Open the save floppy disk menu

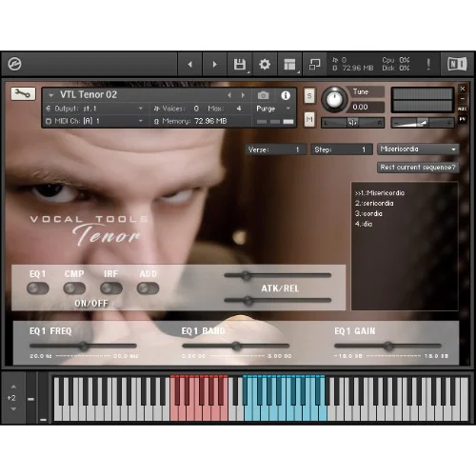pyautogui.click(x=240, y=65)
